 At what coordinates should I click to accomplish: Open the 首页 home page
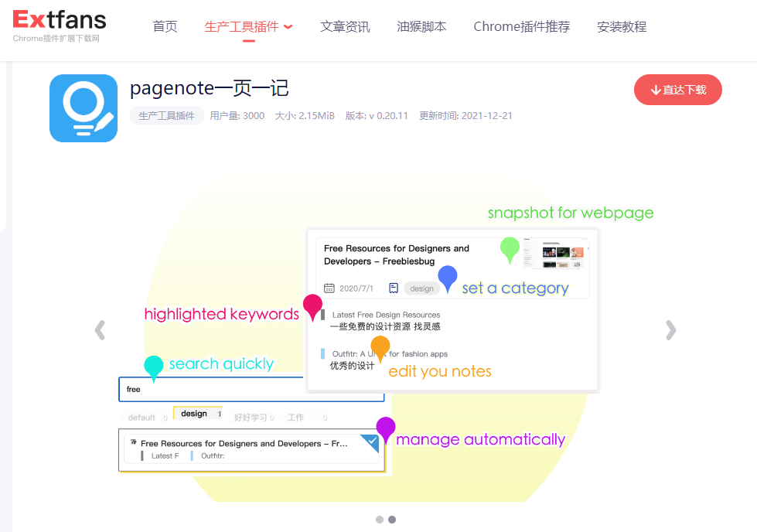click(x=165, y=26)
